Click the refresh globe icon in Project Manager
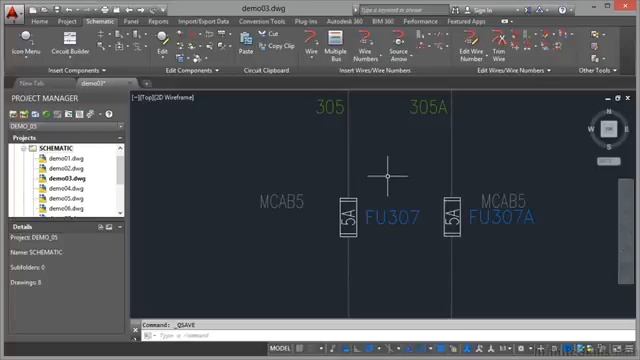This screenshot has height=360, width=640. pyautogui.click(x=47, y=114)
